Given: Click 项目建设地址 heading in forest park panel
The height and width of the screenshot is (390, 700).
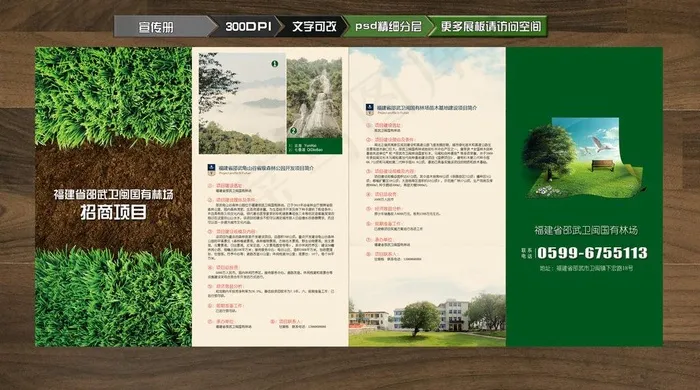Looking at the screenshot, I should [229, 186].
